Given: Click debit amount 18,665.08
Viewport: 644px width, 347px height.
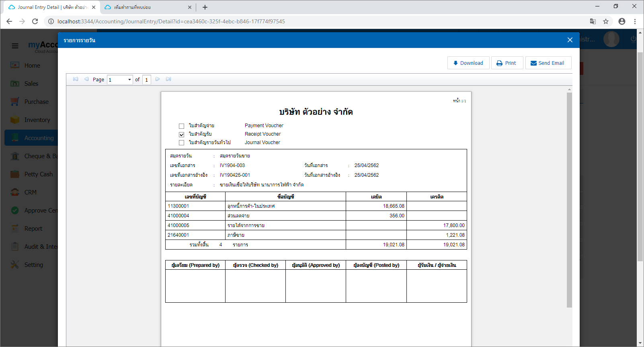Looking at the screenshot, I should [x=394, y=206].
